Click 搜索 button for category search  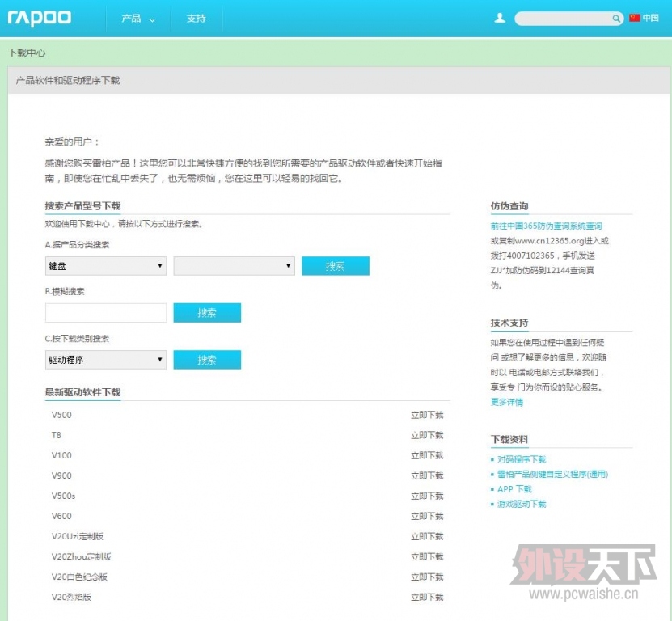[x=335, y=266]
